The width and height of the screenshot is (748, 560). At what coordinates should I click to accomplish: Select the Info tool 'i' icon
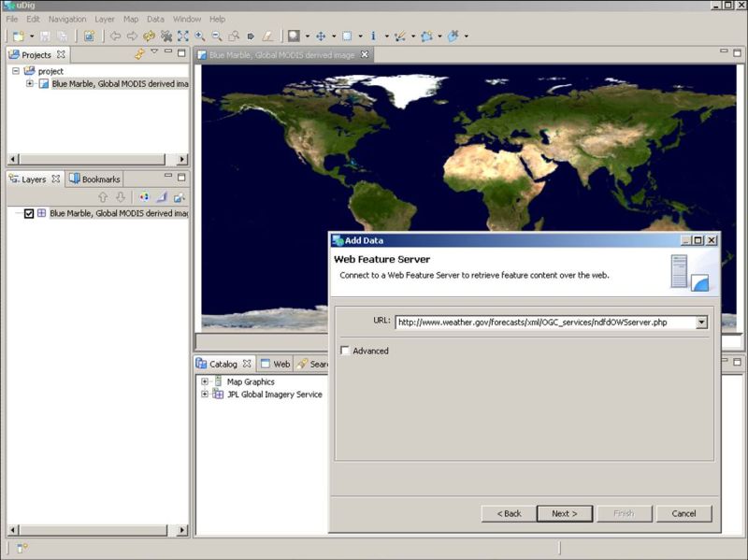coord(373,36)
